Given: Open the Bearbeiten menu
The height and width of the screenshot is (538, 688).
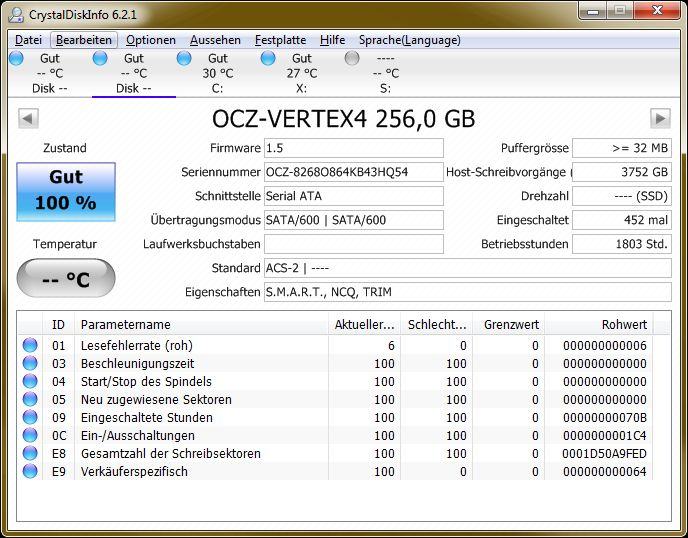Looking at the screenshot, I should point(84,40).
